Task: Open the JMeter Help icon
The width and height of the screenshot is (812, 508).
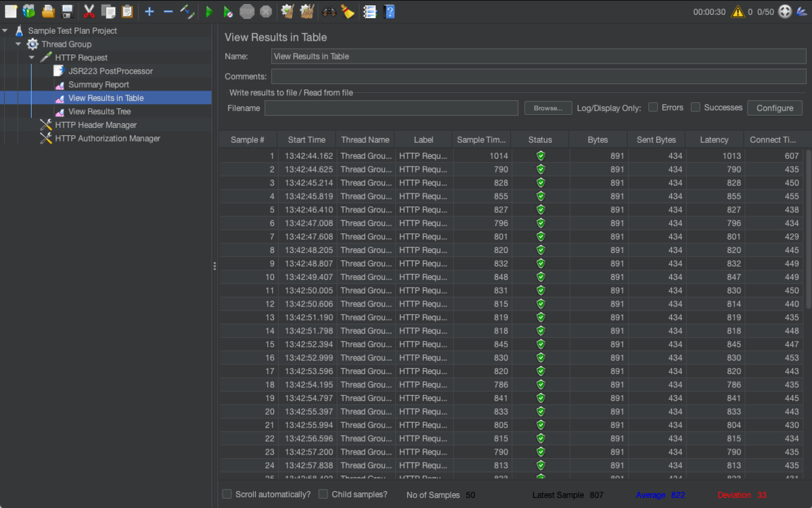Action: click(x=390, y=11)
